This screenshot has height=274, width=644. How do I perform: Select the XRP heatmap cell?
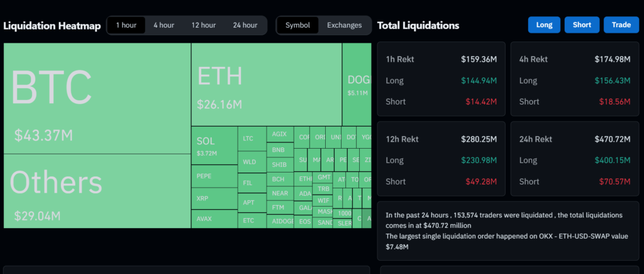click(x=214, y=198)
